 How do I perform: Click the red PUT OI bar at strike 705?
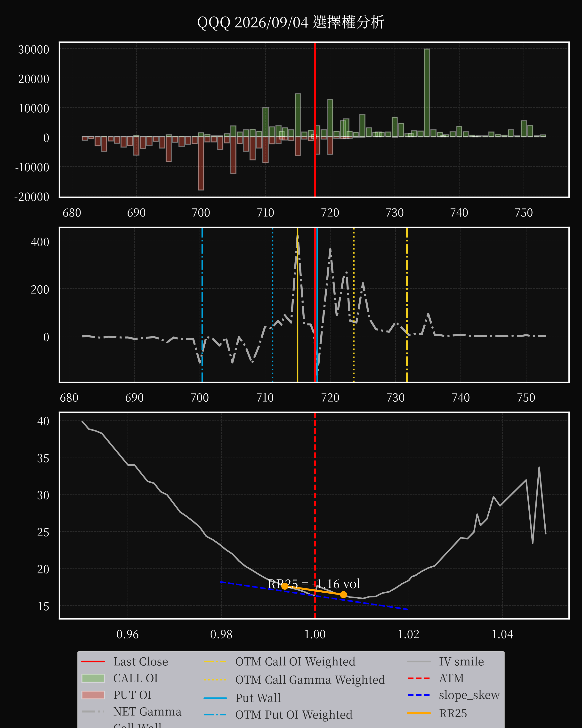coord(233,155)
